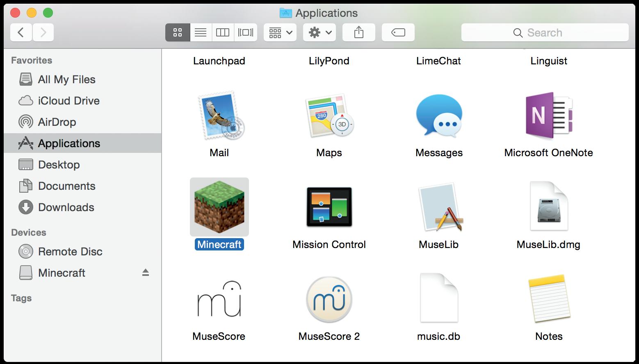Eject the Minecraft disk in sidebar
The width and height of the screenshot is (639, 364).
point(146,273)
